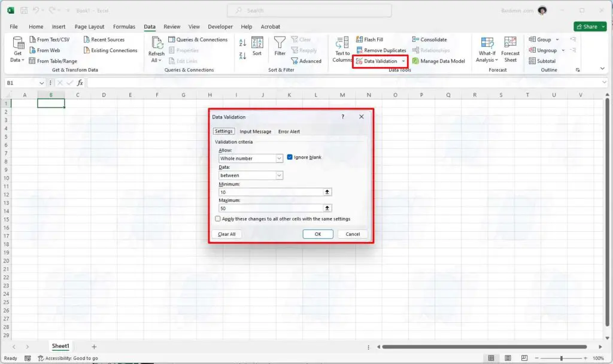Collapse Minimum range selector button

[x=327, y=192]
